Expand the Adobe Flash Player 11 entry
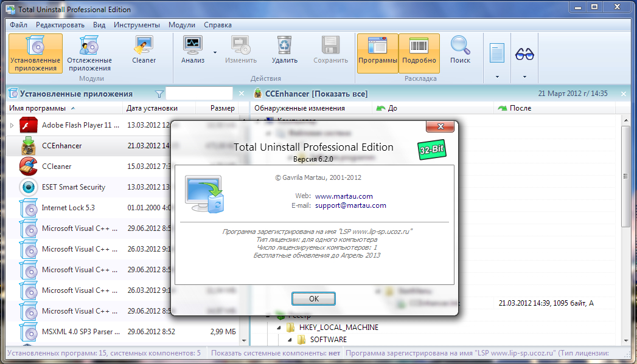Screen dimensions: 637x364 (x=12, y=125)
